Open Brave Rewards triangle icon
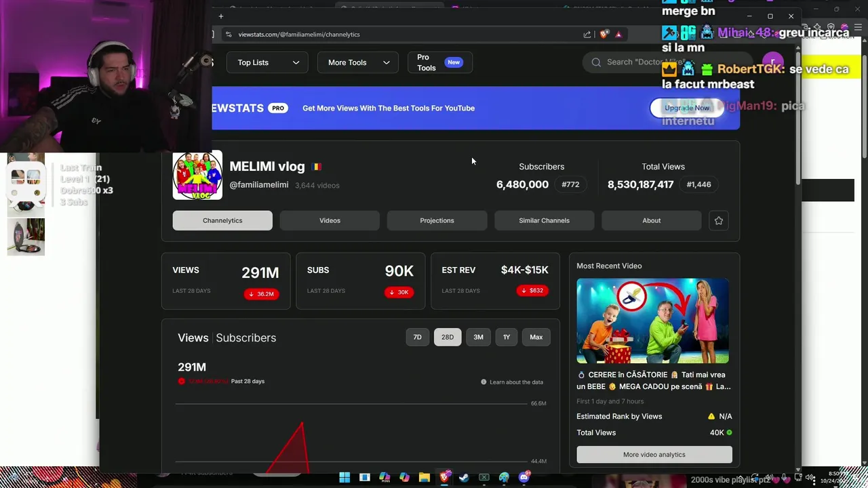Image resolution: width=868 pixels, height=488 pixels. click(618, 35)
